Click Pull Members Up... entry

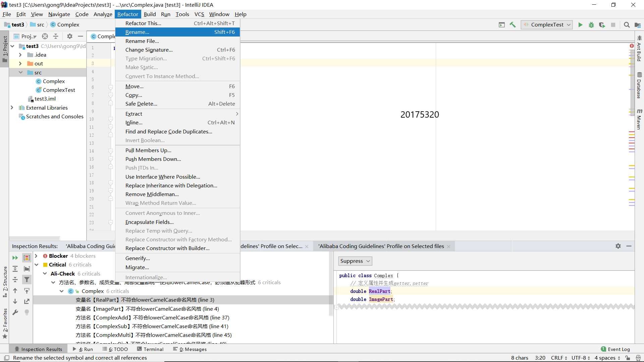click(x=177, y=150)
